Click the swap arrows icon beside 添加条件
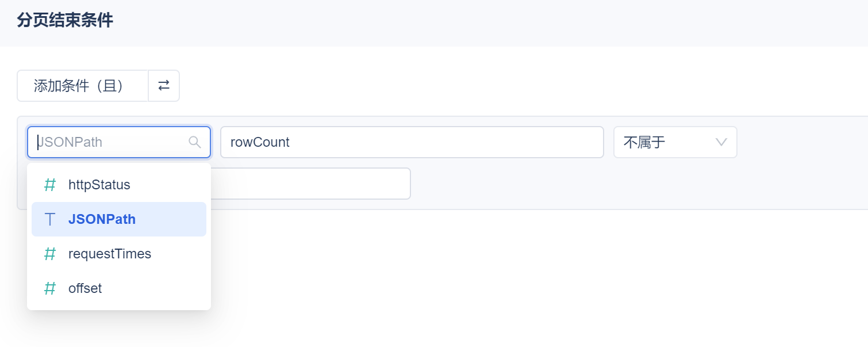868x347 pixels. point(164,86)
